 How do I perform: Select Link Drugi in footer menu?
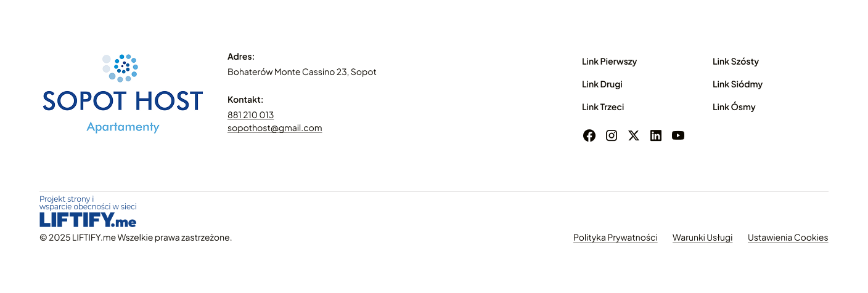pos(602,84)
